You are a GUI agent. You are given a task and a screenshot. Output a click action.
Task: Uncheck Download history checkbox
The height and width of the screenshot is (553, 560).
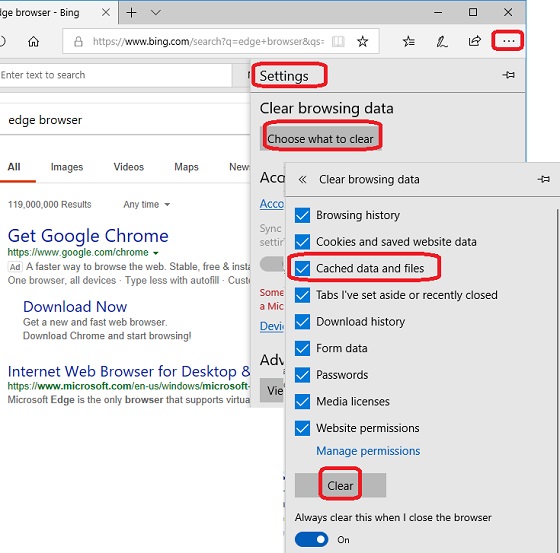tap(302, 322)
